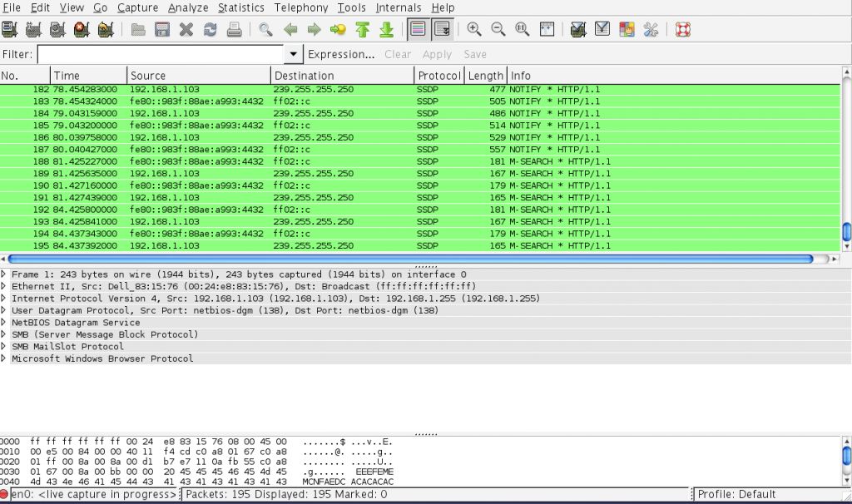
Task: Click the packet list scroll-right arrow
Action: pyautogui.click(x=835, y=259)
